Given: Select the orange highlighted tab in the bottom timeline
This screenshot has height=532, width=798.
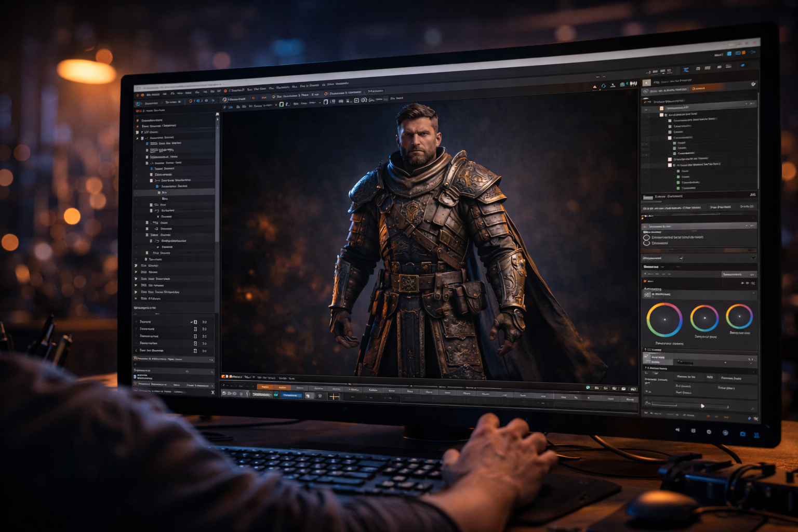Looking at the screenshot, I should [x=265, y=387].
